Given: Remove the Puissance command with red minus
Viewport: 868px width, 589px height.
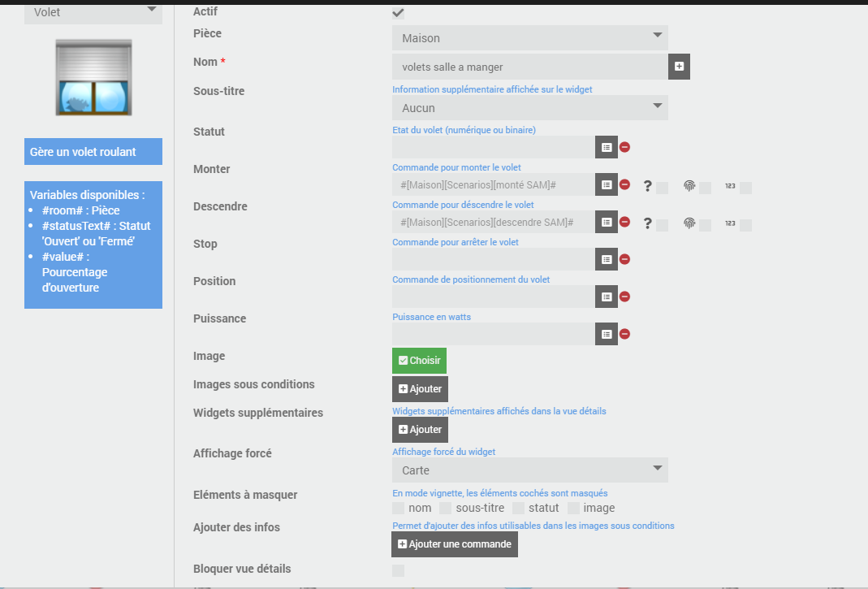Looking at the screenshot, I should pyautogui.click(x=624, y=334).
